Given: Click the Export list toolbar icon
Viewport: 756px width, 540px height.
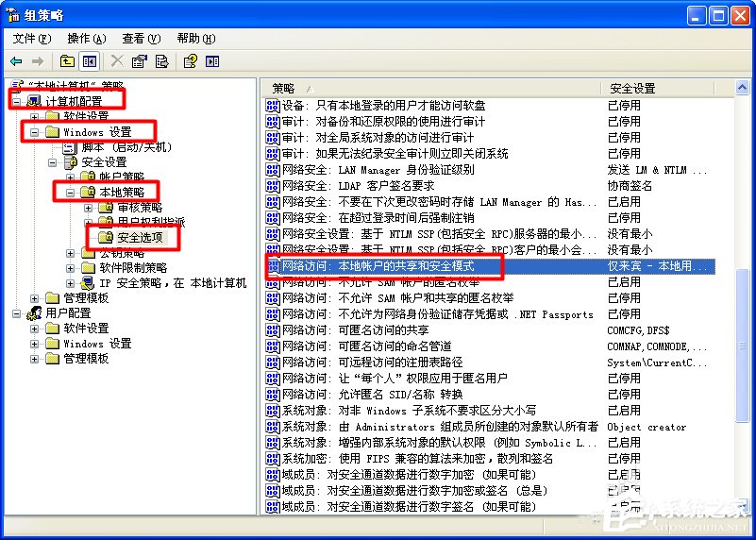Looking at the screenshot, I should pyautogui.click(x=162, y=61).
